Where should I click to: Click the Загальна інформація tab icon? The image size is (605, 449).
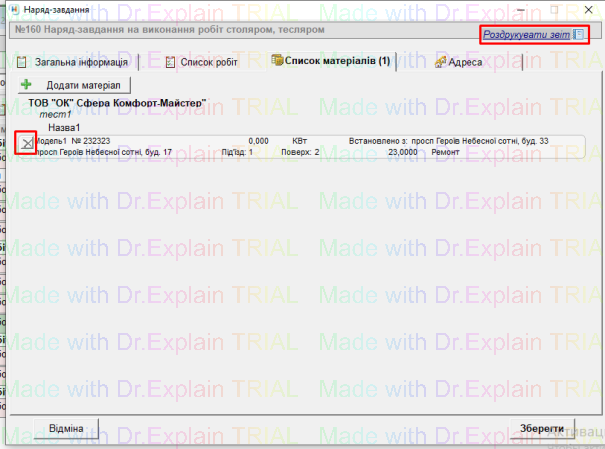(23, 63)
